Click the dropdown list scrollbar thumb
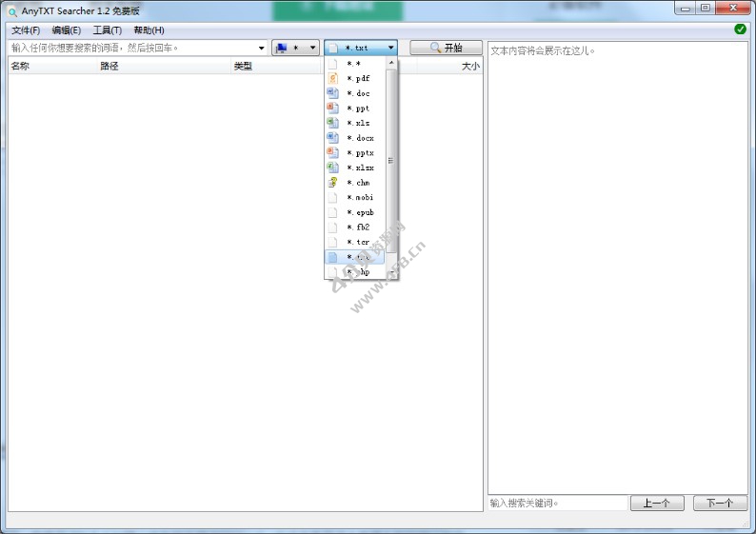Viewport: 756px width, 534px height. point(391,161)
